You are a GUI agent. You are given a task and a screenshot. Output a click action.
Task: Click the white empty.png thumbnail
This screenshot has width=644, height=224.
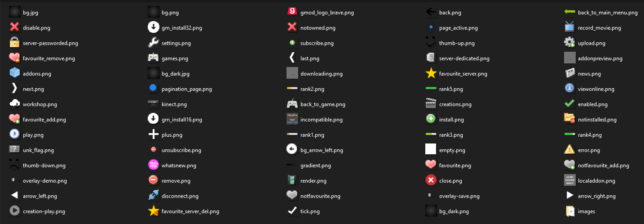(431, 150)
